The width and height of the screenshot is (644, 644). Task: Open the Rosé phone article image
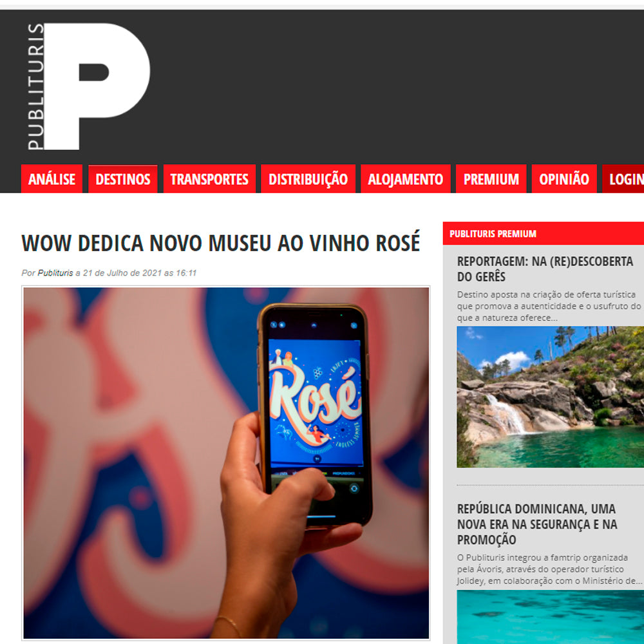(x=226, y=463)
